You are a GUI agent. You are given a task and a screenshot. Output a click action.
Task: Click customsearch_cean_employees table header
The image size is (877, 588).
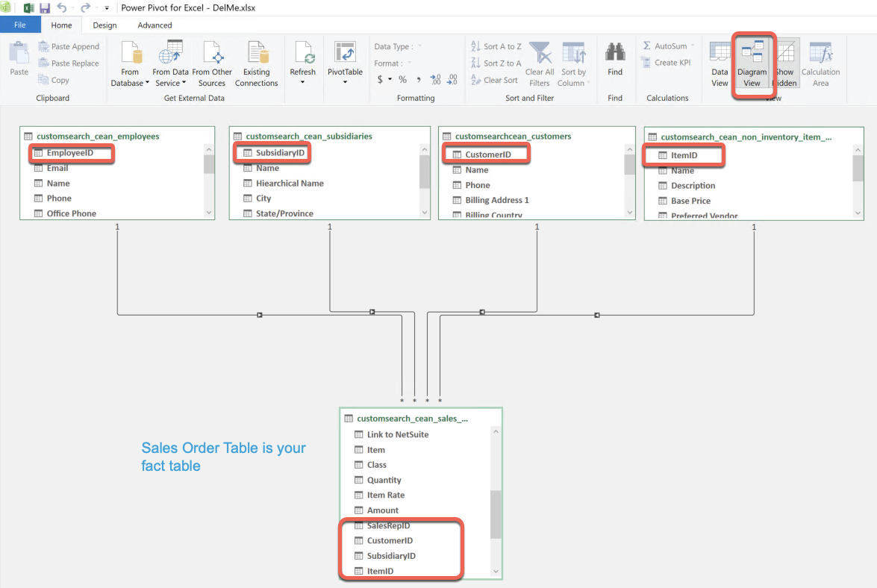tap(98, 137)
